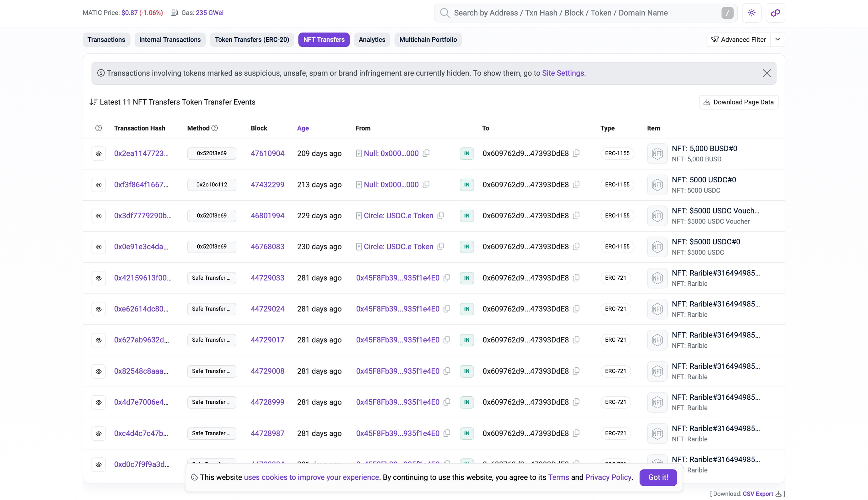Accept cookies with the Got it! button
The image size is (868, 500).
point(658,477)
